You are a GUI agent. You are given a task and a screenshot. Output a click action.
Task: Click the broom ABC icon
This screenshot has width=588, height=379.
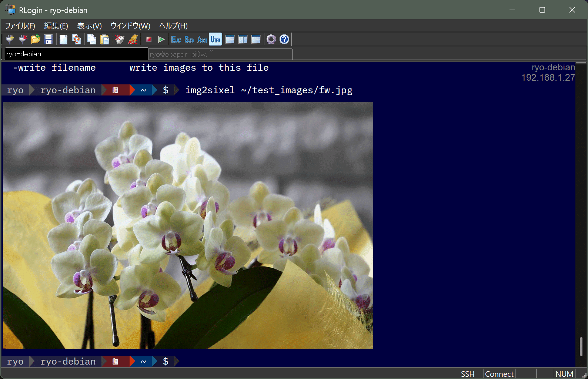(133, 39)
